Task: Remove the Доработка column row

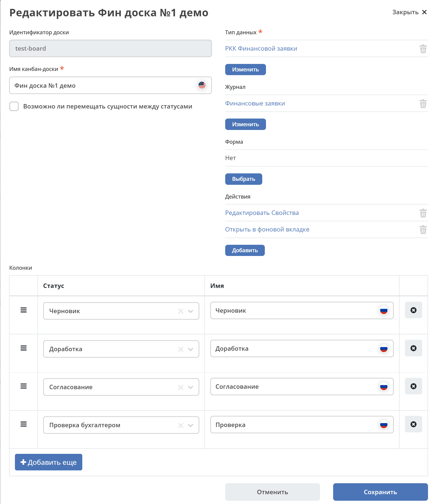Action: [413, 348]
